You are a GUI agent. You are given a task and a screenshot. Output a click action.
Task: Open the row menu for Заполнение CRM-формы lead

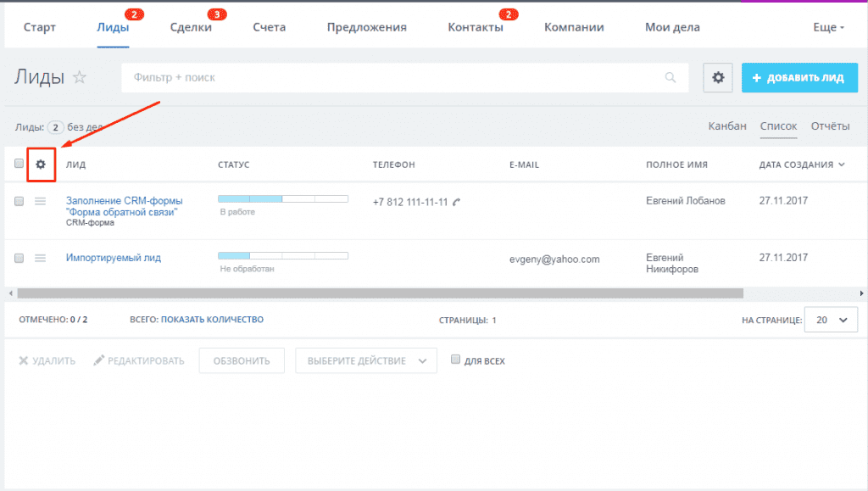[40, 201]
